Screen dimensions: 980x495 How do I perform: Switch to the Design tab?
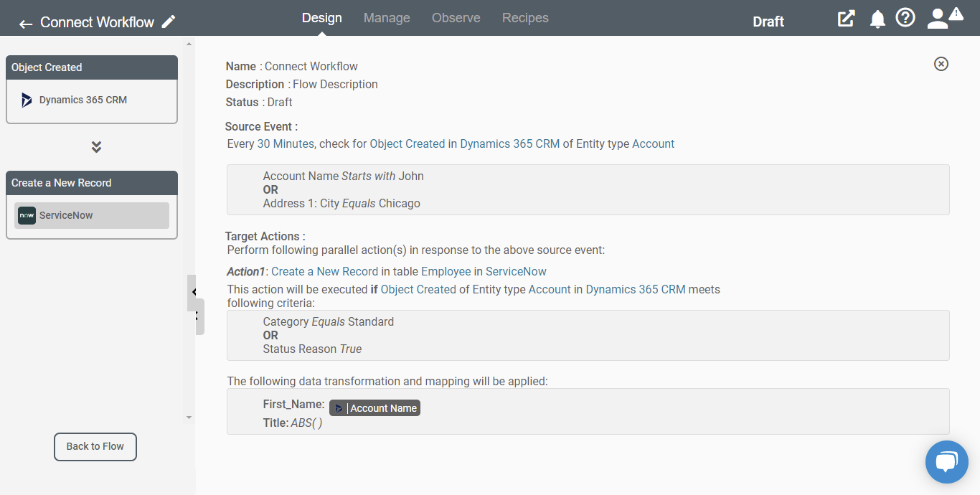(322, 18)
